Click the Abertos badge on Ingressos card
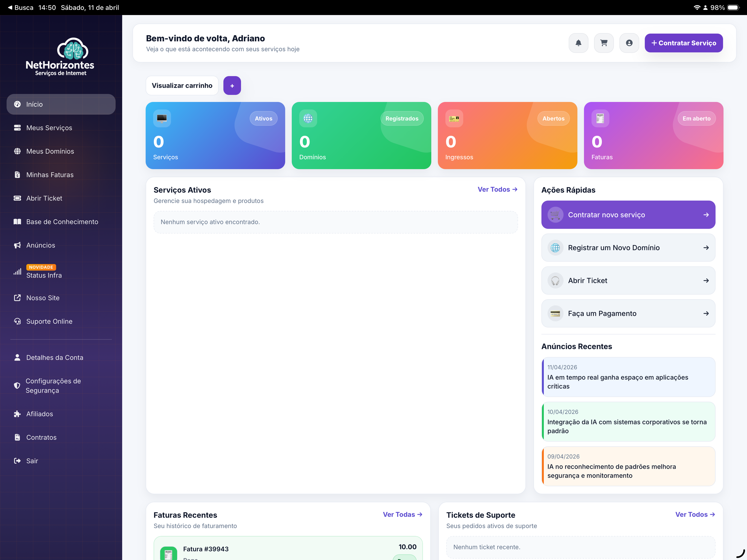Image resolution: width=747 pixels, height=560 pixels. 553,119
